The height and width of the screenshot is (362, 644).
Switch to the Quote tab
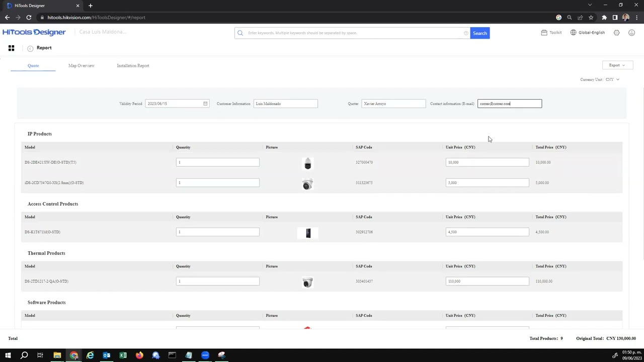point(33,66)
